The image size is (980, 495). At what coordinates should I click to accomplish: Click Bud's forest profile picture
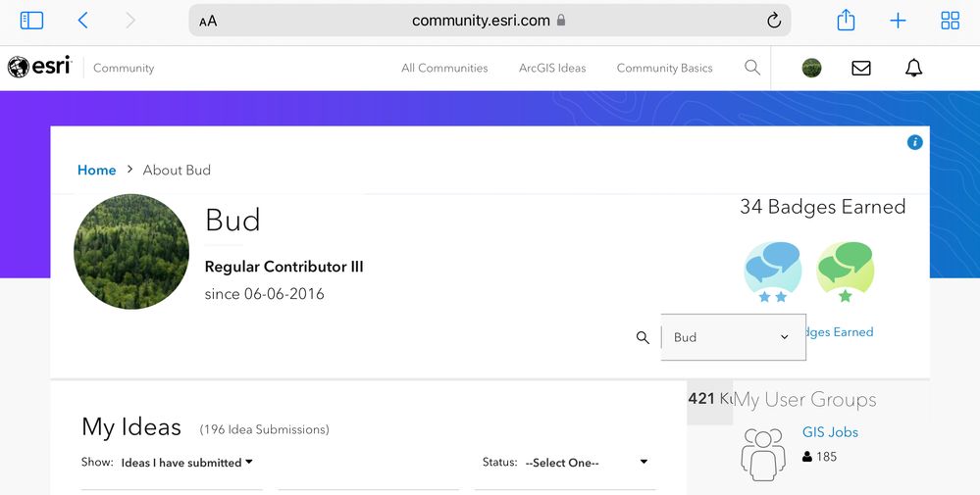coord(131,252)
